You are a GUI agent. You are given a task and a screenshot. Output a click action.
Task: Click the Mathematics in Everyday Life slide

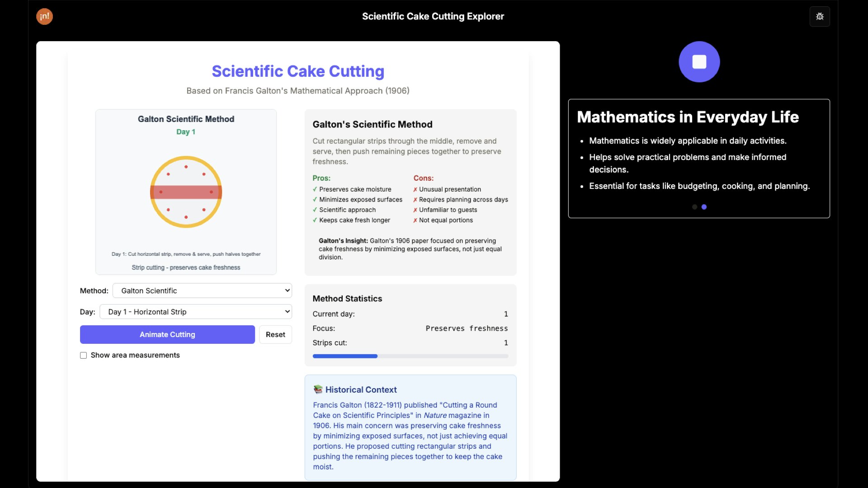click(x=698, y=158)
